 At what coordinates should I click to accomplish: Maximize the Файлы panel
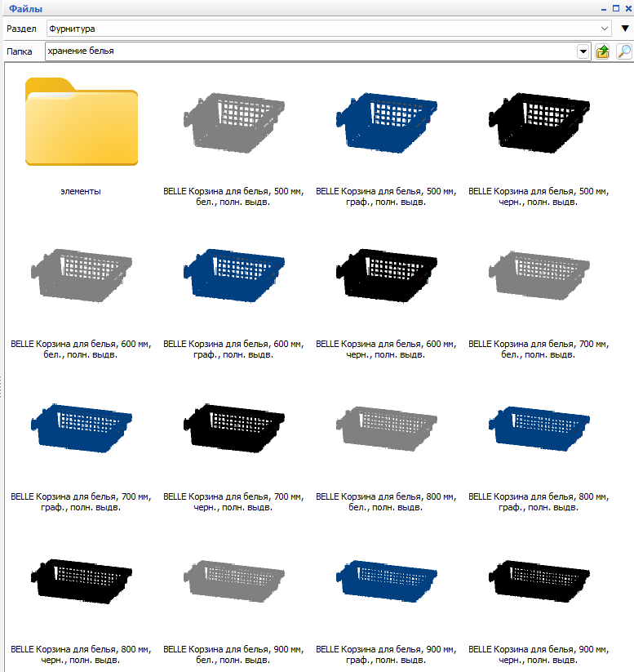(616, 8)
